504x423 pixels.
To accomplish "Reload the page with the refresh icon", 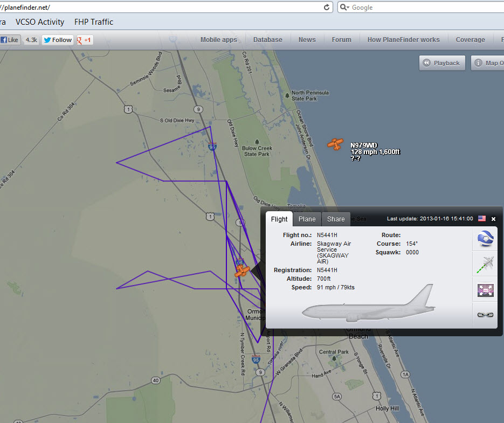I will 327,8.
